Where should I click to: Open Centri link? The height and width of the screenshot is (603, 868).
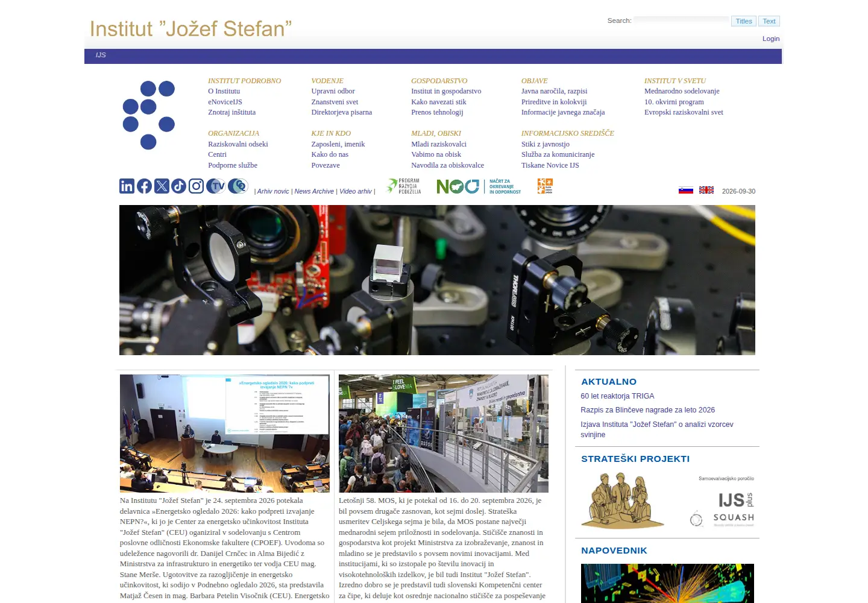click(x=218, y=154)
